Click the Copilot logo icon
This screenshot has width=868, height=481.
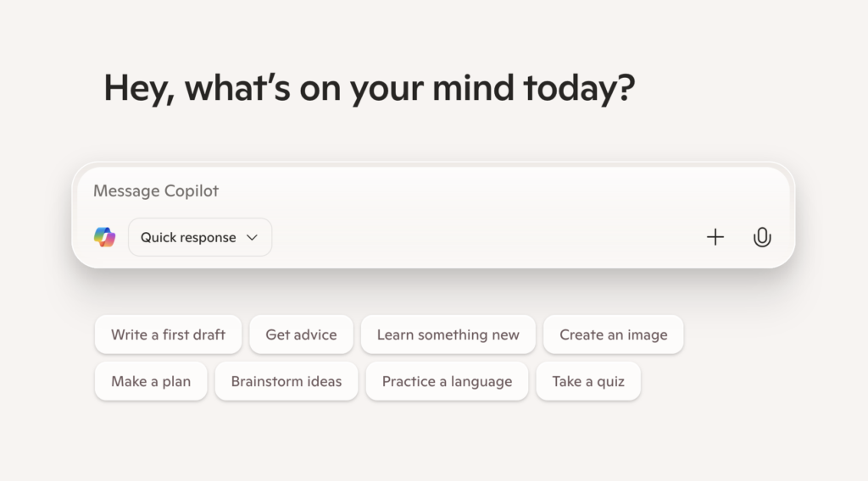click(x=104, y=237)
